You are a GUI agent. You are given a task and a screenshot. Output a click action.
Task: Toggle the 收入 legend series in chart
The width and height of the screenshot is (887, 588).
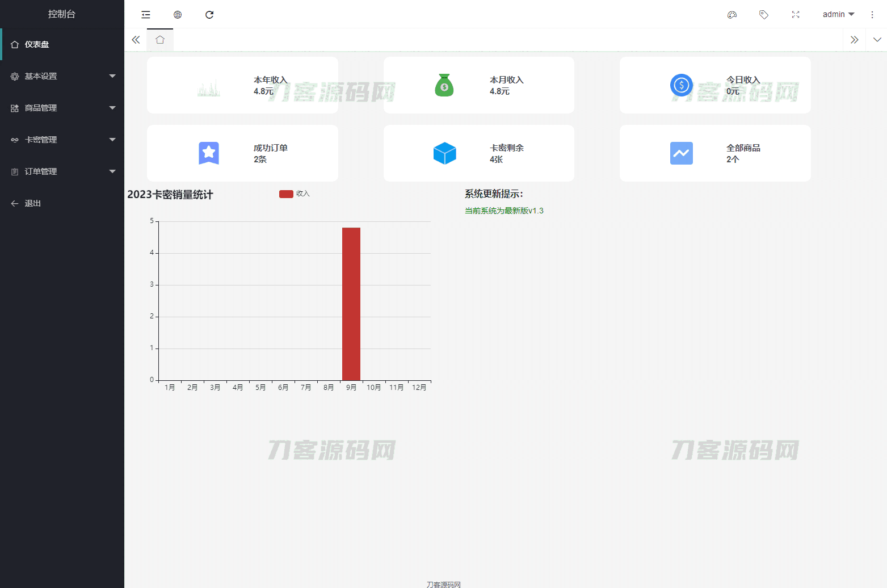click(x=295, y=194)
